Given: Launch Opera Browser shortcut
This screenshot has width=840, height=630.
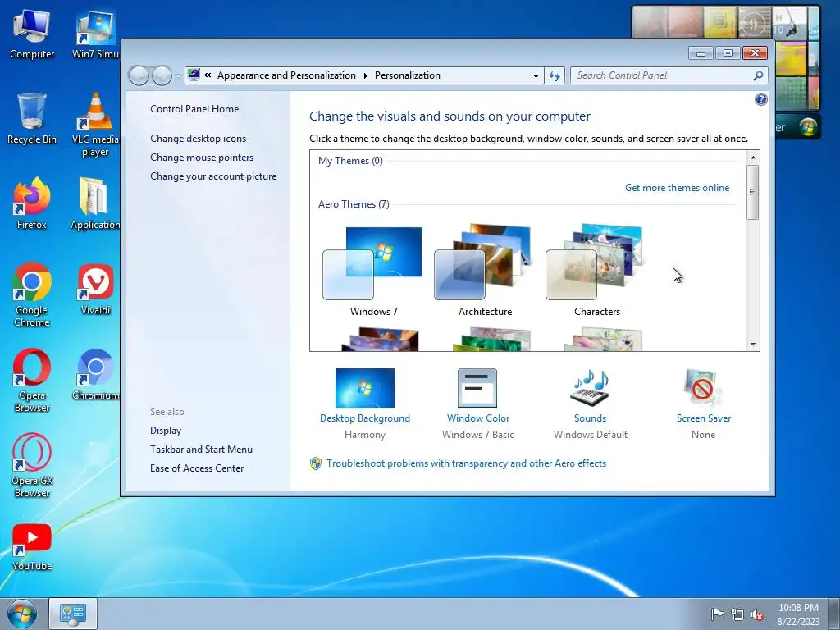Looking at the screenshot, I should [x=32, y=381].
